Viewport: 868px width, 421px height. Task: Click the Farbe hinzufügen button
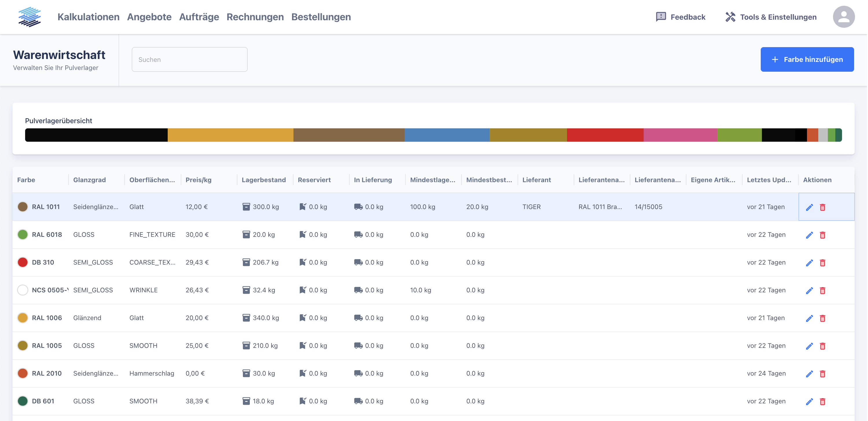click(x=807, y=59)
